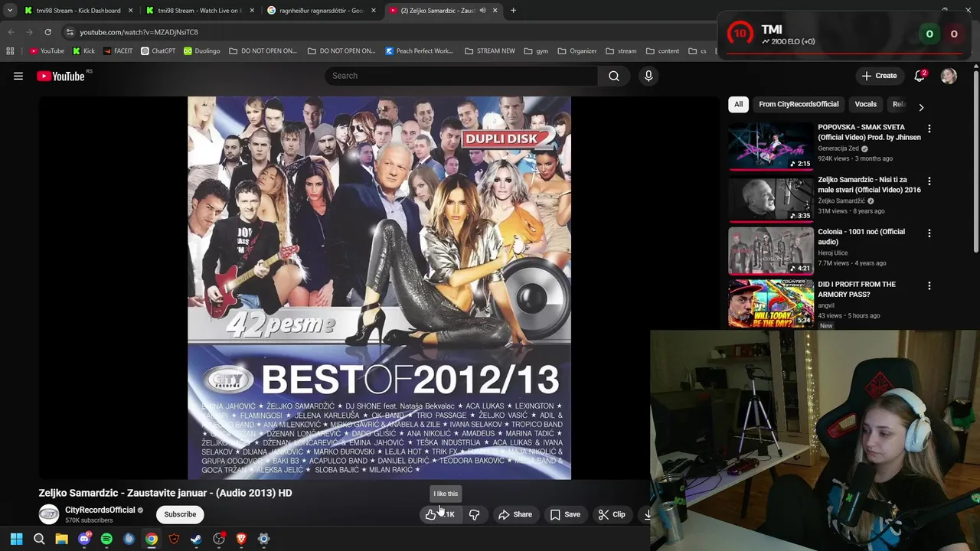Open the Counter Strike armory pass video thumbnail
Image resolution: width=980 pixels, height=551 pixels.
tap(771, 303)
